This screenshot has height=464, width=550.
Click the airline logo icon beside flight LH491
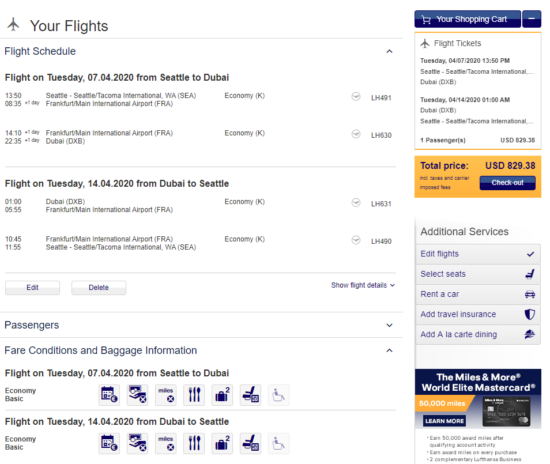click(x=356, y=97)
